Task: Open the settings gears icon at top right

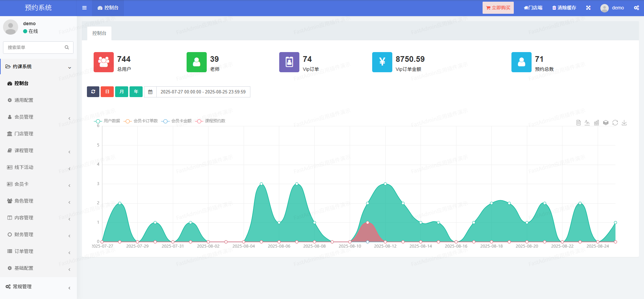Action: [636, 8]
